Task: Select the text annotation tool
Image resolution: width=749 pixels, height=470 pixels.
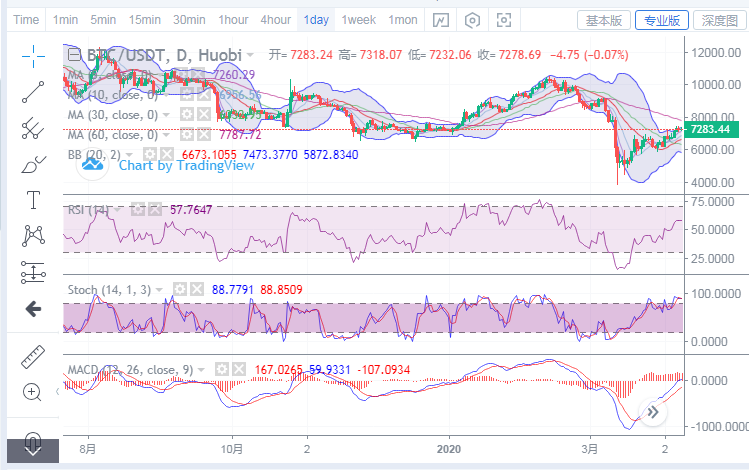Action: pos(33,200)
